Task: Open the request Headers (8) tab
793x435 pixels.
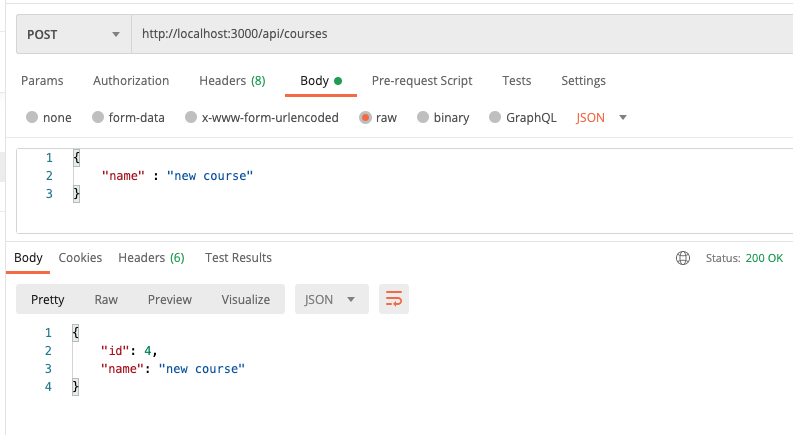Action: [232, 81]
